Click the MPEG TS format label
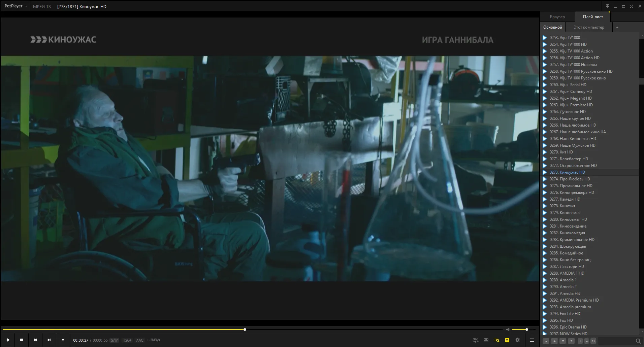644x347 pixels. click(x=42, y=6)
